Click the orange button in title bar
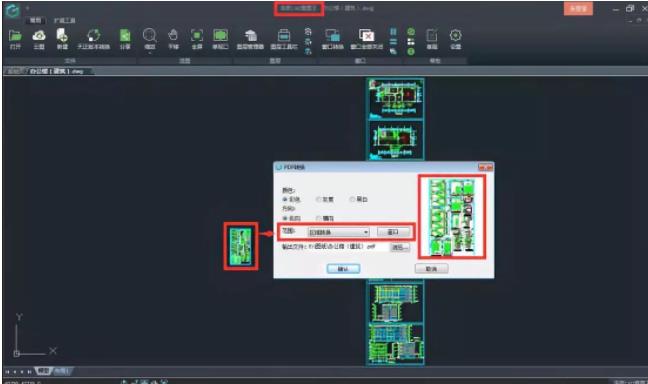 578,9
